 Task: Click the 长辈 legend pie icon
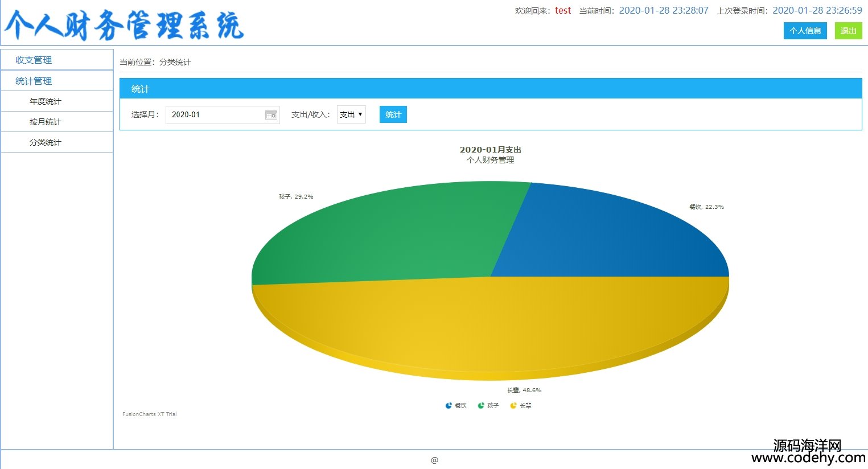point(513,405)
